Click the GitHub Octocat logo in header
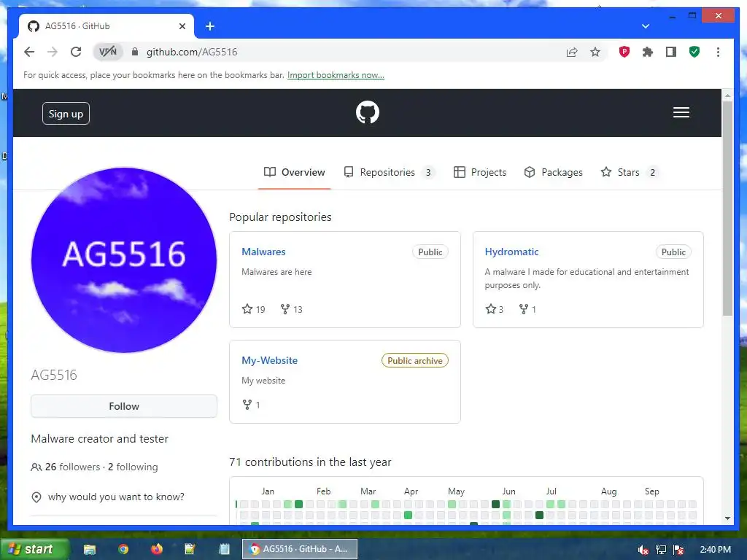 tap(368, 112)
